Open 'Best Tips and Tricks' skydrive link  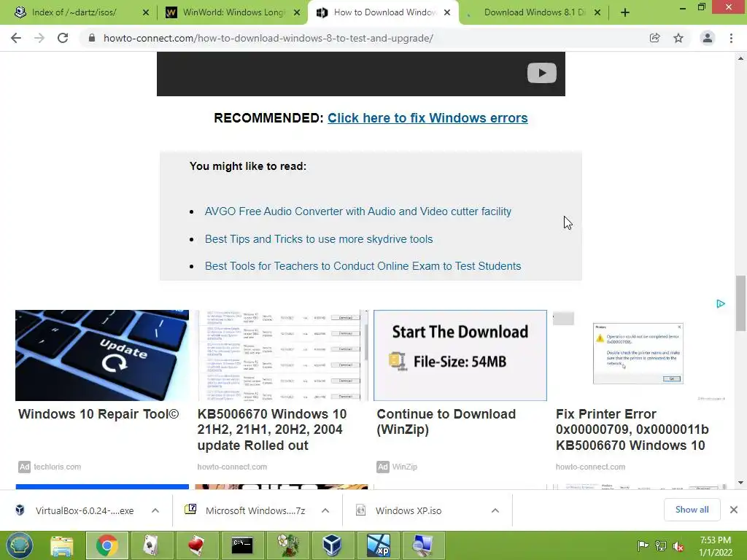tap(319, 239)
